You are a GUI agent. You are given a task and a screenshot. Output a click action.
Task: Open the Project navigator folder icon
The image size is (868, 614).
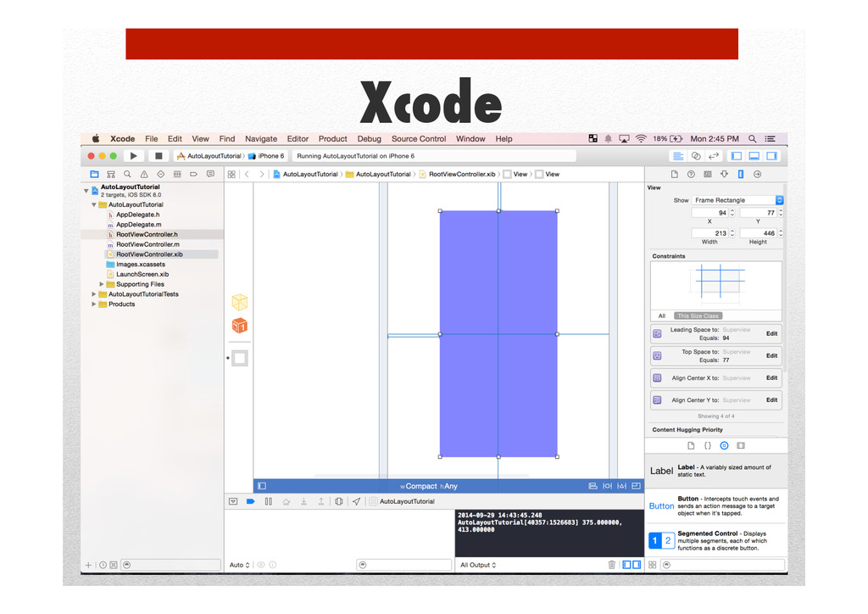tap(94, 174)
